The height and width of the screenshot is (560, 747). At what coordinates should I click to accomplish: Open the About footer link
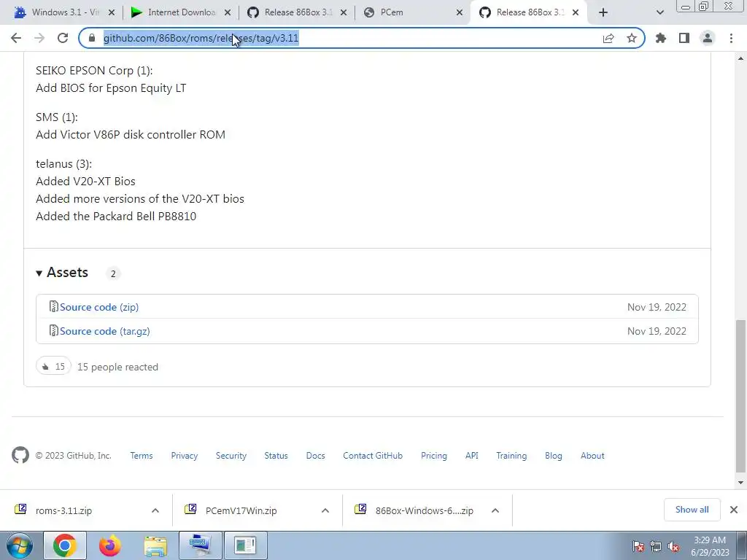[592, 456]
